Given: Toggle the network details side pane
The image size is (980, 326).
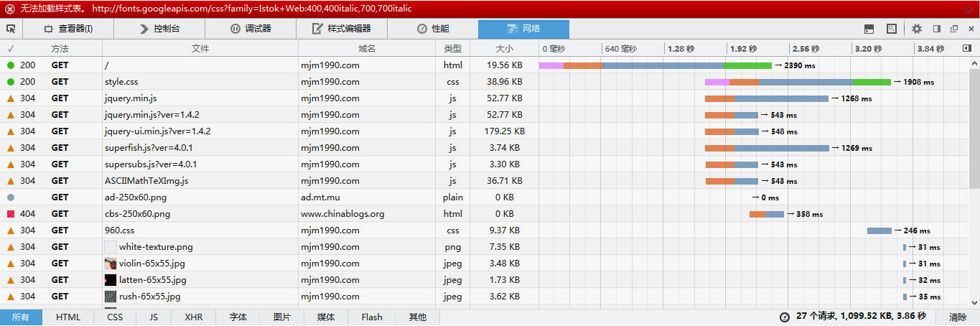Looking at the screenshot, I should 966,49.
